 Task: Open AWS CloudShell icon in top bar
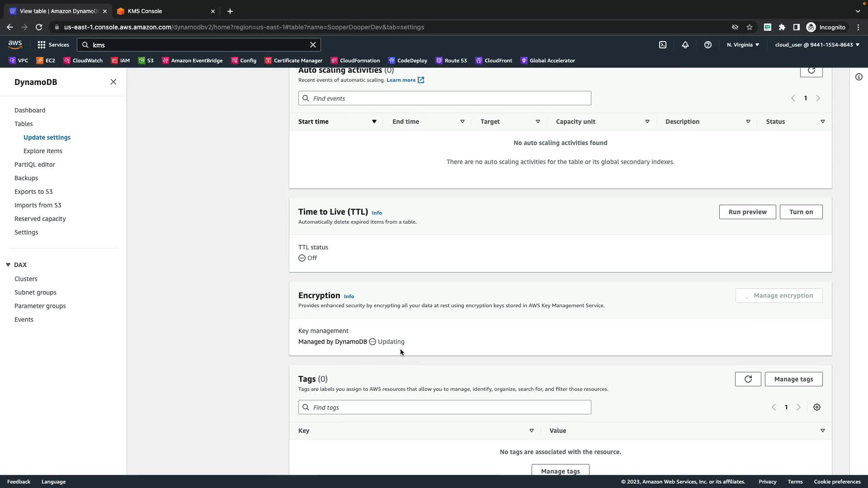pyautogui.click(x=662, y=45)
